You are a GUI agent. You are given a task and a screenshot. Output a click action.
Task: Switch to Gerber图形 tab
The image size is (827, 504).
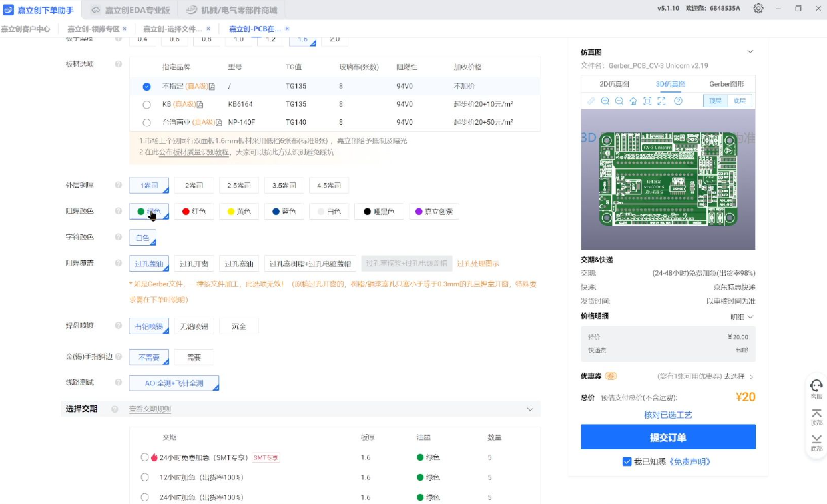point(726,84)
